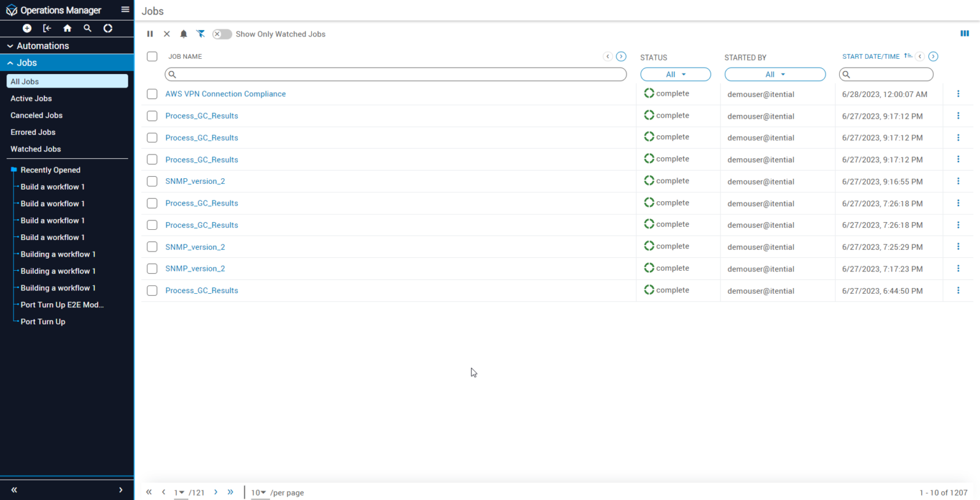The image size is (980, 500).
Task: Clear filters using the filter-remove icon
Action: 200,34
